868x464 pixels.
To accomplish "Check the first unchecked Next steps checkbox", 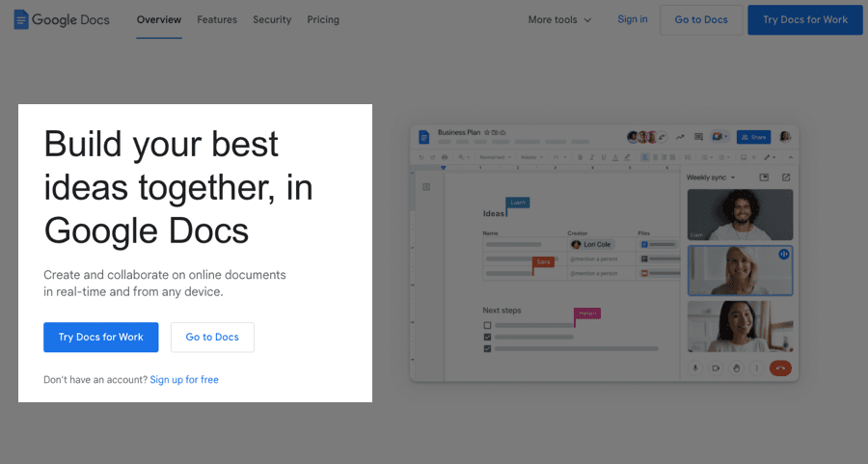I will [487, 325].
